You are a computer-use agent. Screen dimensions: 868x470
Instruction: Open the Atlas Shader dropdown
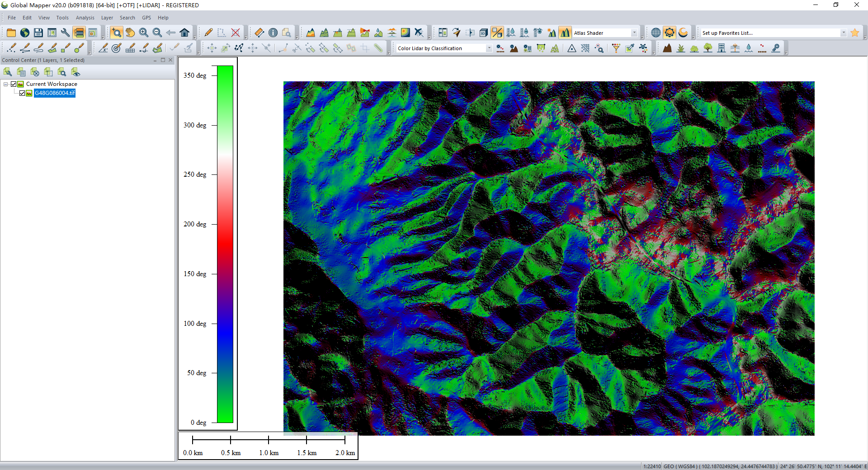click(634, 33)
